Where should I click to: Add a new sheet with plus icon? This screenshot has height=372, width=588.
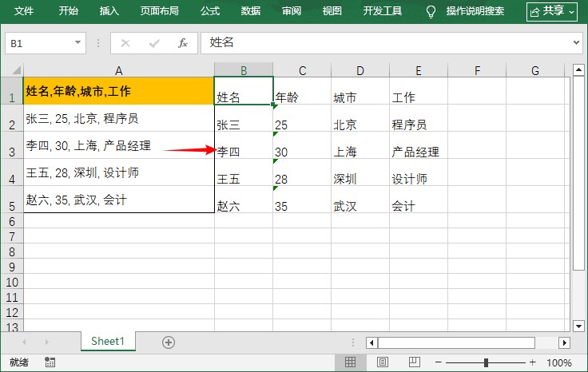click(169, 342)
